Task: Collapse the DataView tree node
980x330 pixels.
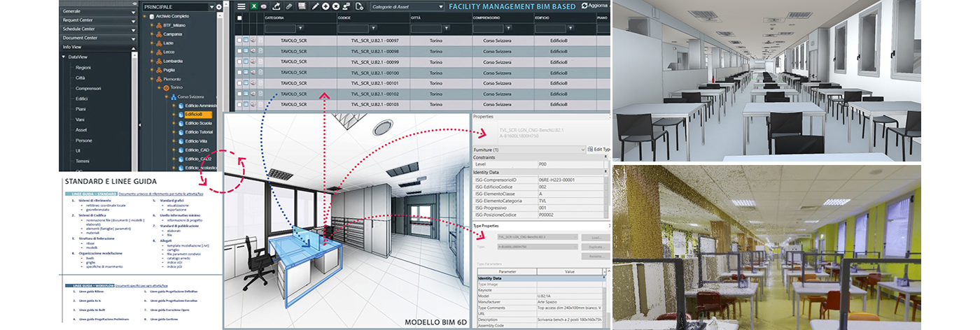Action: coord(64,57)
